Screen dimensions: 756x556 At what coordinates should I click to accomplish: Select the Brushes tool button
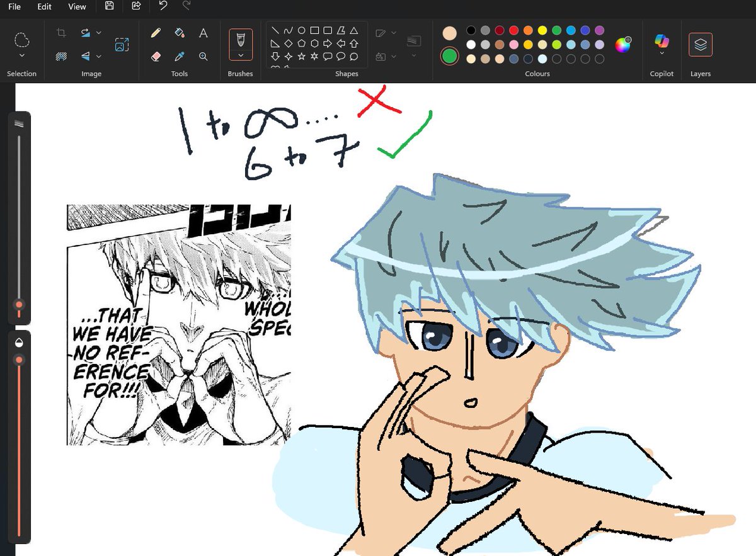241,40
